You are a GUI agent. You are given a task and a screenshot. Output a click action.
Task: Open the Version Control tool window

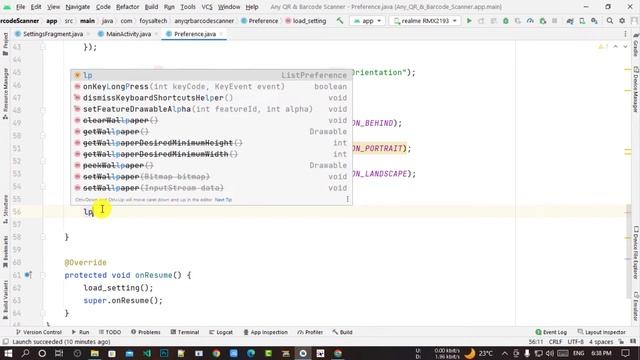(39, 332)
